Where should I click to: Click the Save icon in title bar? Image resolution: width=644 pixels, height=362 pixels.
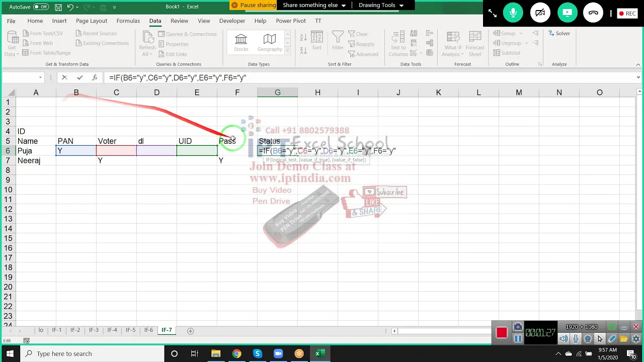[x=58, y=7]
